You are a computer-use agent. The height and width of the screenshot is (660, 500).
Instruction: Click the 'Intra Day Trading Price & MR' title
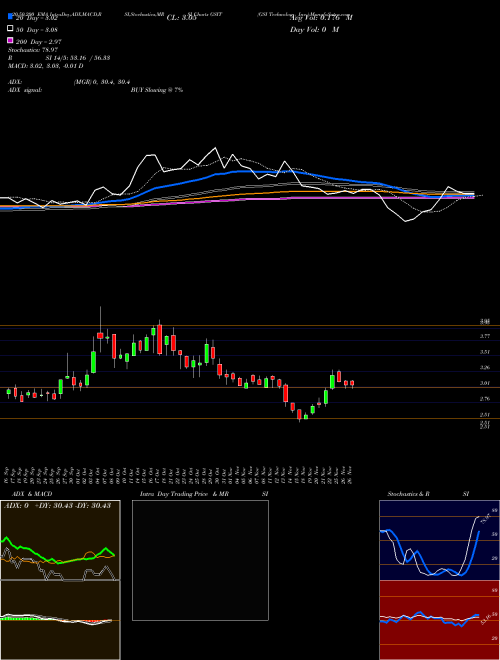[x=184, y=494]
